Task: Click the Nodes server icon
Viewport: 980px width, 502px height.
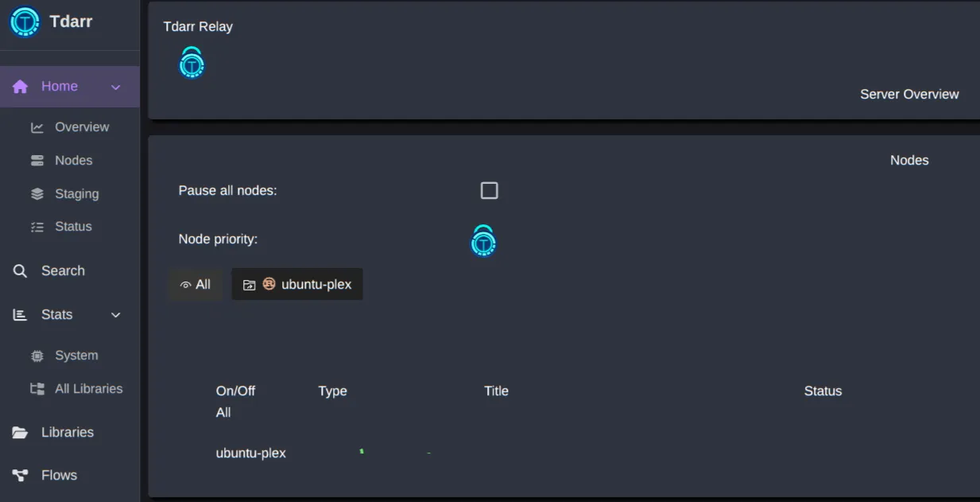Action: (37, 161)
